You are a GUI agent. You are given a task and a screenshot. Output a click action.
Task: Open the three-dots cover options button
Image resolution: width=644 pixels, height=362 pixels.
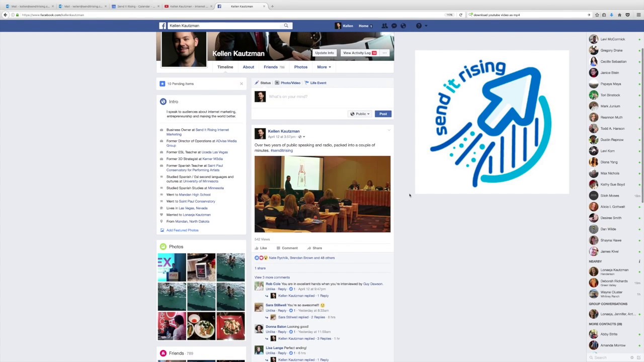point(384,53)
